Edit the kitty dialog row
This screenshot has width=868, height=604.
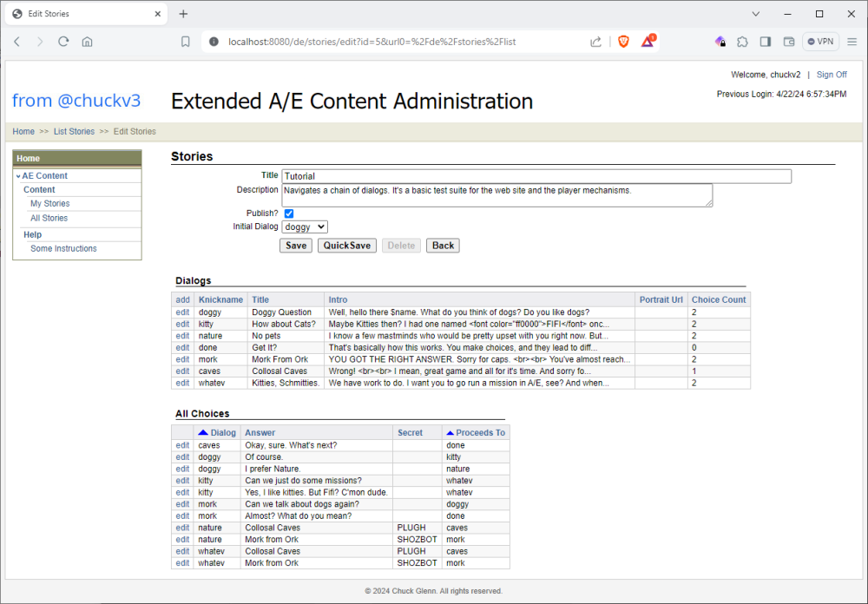[x=182, y=324]
